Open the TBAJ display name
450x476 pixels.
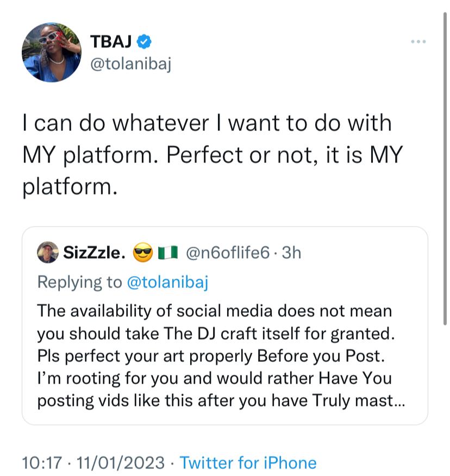[x=111, y=42]
